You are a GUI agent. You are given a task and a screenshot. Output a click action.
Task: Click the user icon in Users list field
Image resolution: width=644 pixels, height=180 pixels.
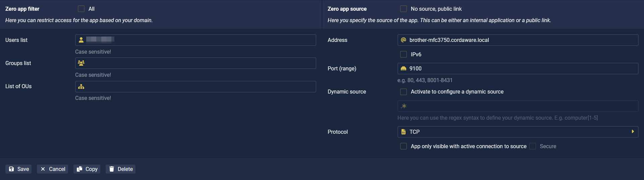(x=81, y=40)
